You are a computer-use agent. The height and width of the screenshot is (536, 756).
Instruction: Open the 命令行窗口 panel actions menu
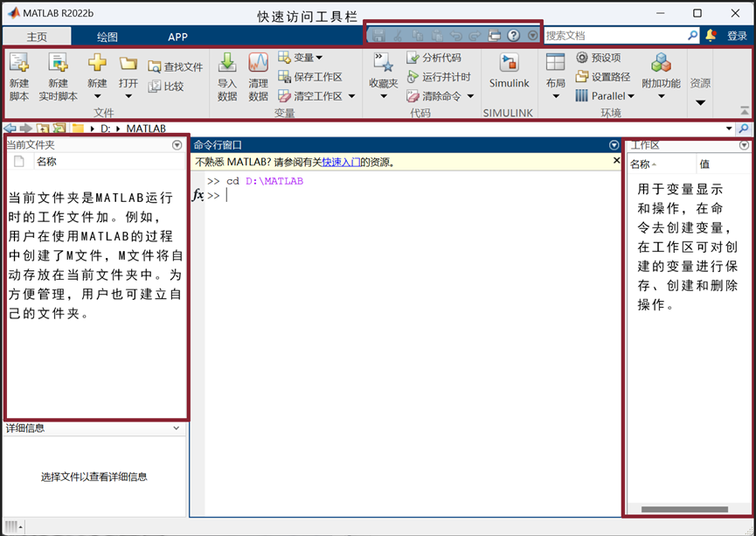[614, 145]
